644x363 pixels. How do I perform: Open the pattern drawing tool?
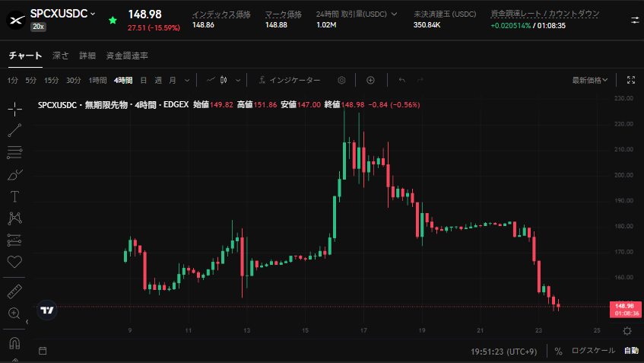pos(14,218)
